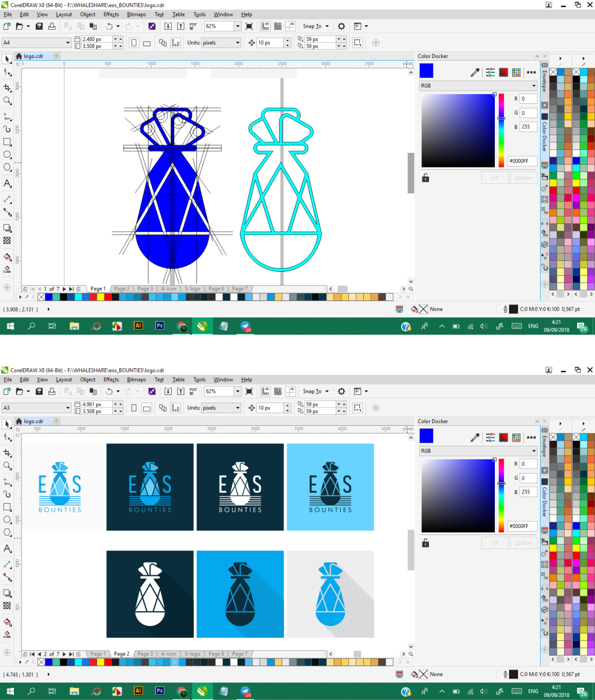Expand the Snap To dropdown in lower window
The width and height of the screenshot is (595, 700).
click(327, 391)
